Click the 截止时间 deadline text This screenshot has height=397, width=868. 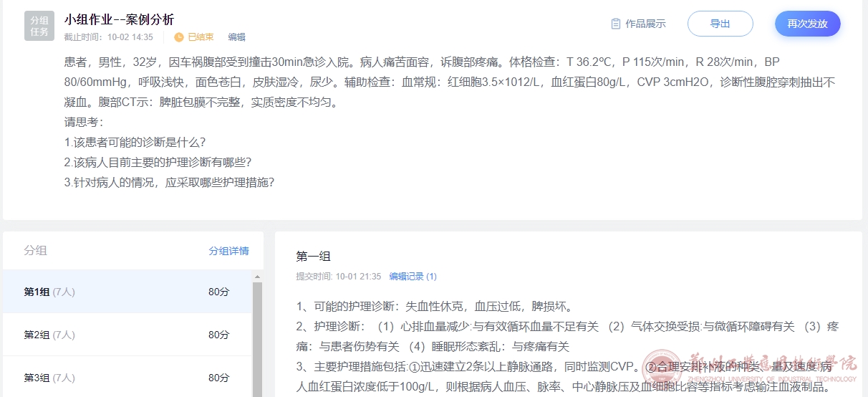tap(109, 37)
